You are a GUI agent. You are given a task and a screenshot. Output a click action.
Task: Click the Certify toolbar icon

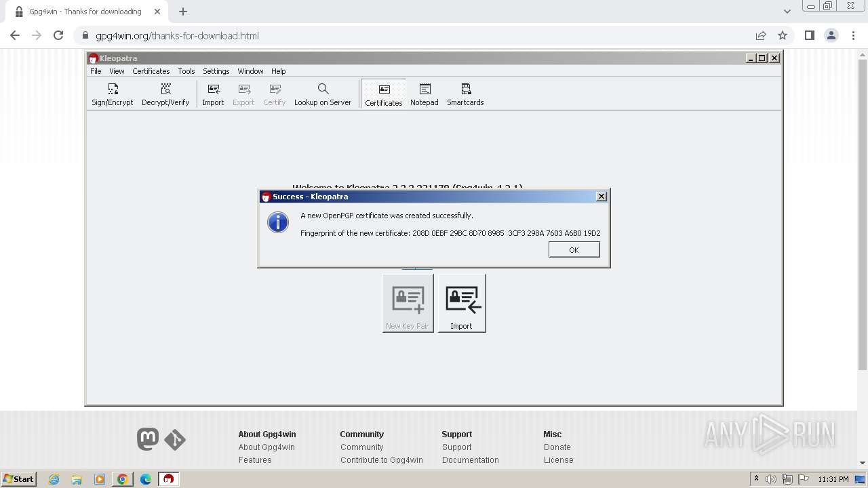click(275, 94)
